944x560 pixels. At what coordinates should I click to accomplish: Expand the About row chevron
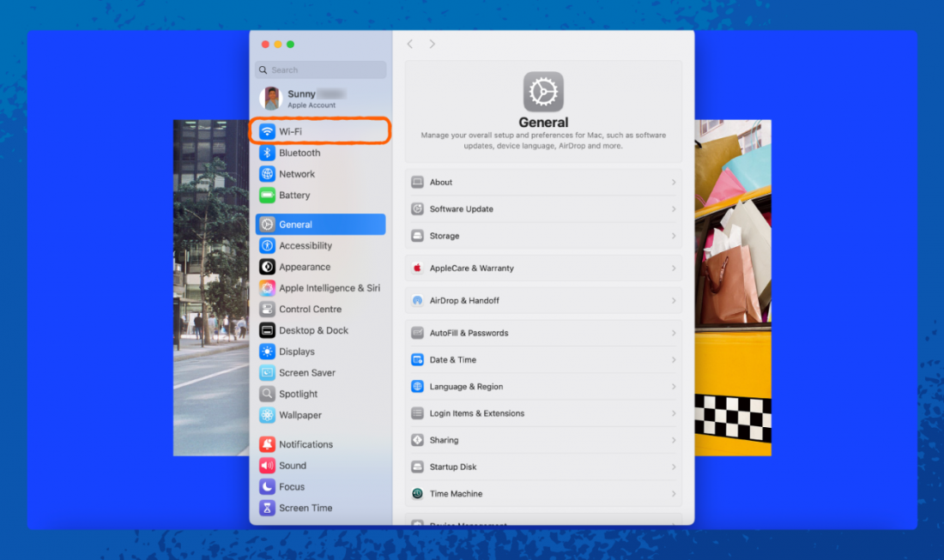pos(674,183)
